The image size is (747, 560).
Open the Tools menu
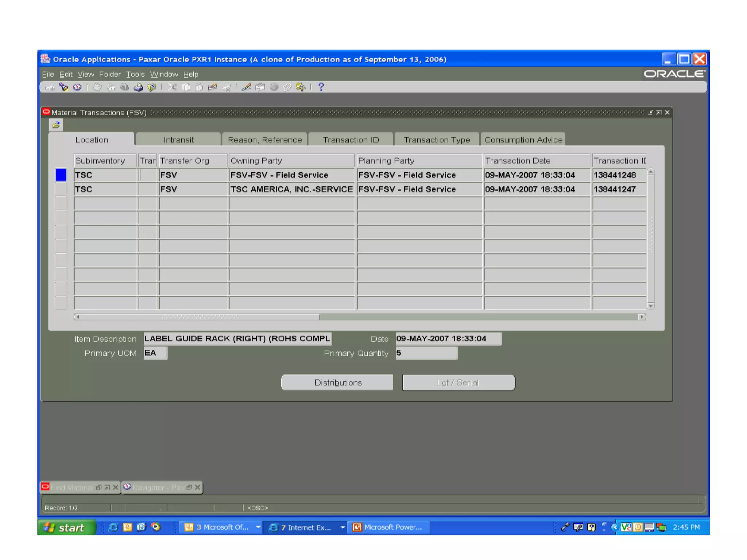(x=135, y=74)
